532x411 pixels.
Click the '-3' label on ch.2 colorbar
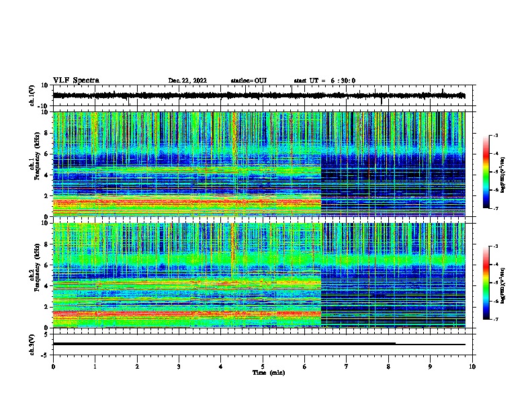[x=496, y=246]
